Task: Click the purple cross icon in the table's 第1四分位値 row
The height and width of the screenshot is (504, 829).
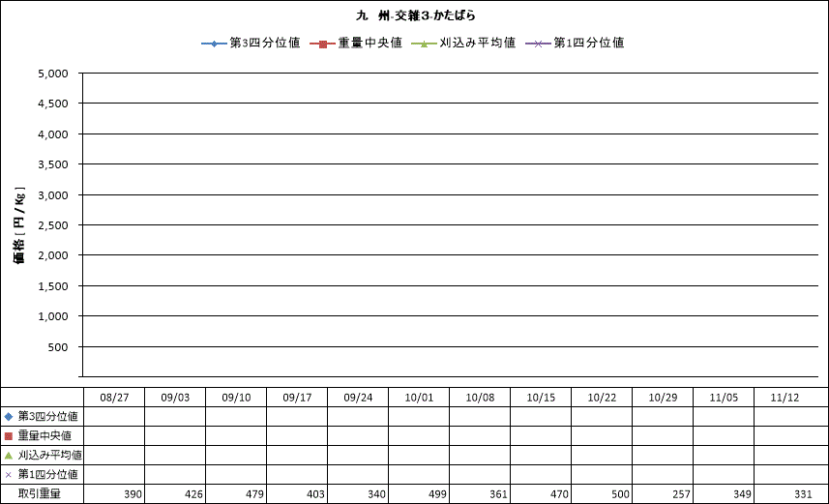Action: [9, 475]
